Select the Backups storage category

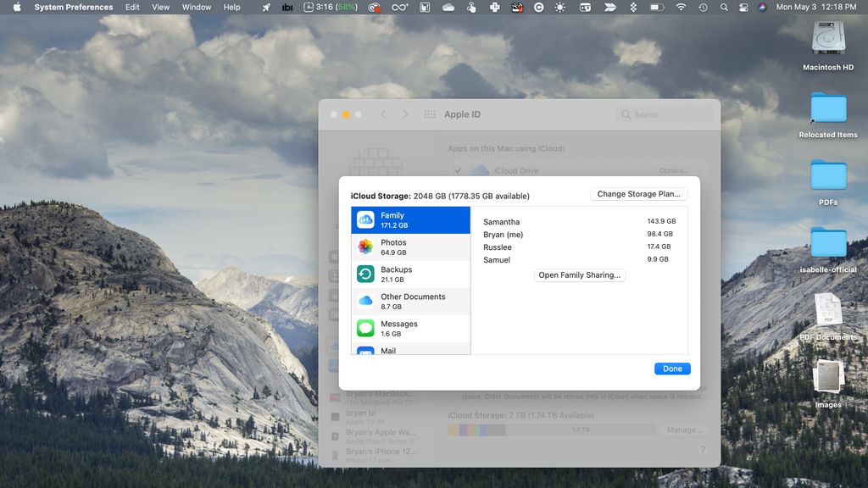[x=410, y=274]
